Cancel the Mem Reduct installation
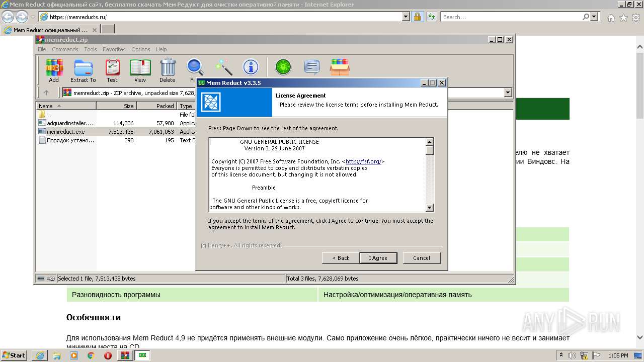Image resolution: width=644 pixels, height=362 pixels. click(x=422, y=258)
